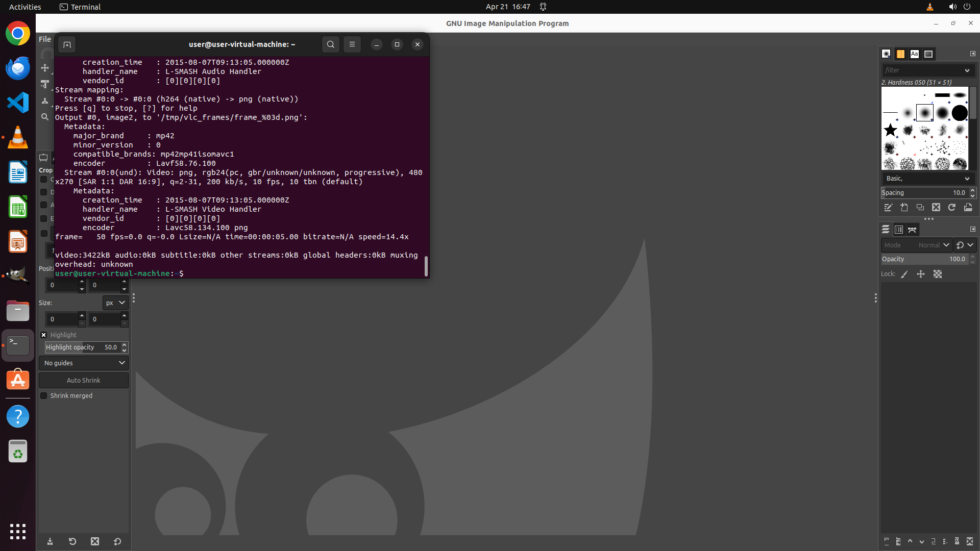
Task: Switch to the Patterns tab
Action: click(900, 54)
